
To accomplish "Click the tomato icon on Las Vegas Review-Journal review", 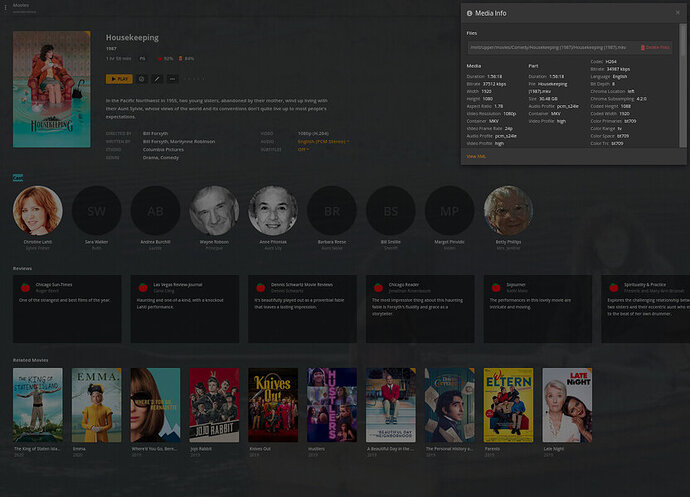I will [143, 287].
